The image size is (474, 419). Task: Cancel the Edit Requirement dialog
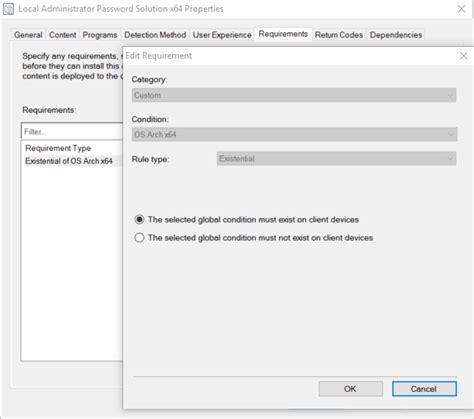click(x=424, y=389)
